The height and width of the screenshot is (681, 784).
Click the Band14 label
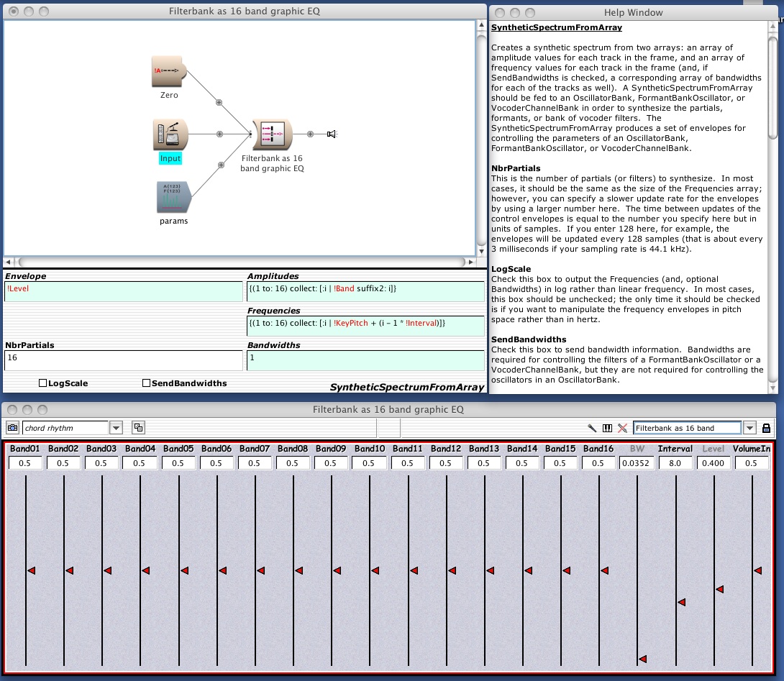(522, 449)
